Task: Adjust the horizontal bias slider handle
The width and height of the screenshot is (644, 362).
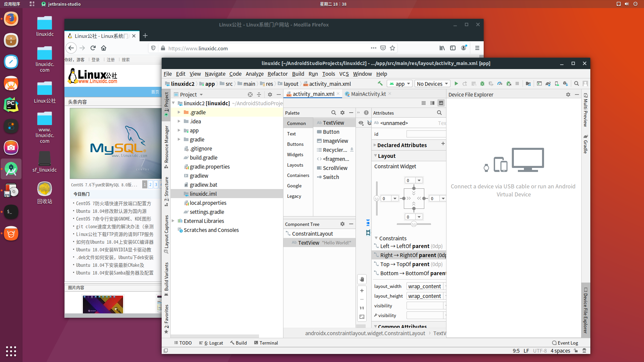Action: tap(414, 224)
